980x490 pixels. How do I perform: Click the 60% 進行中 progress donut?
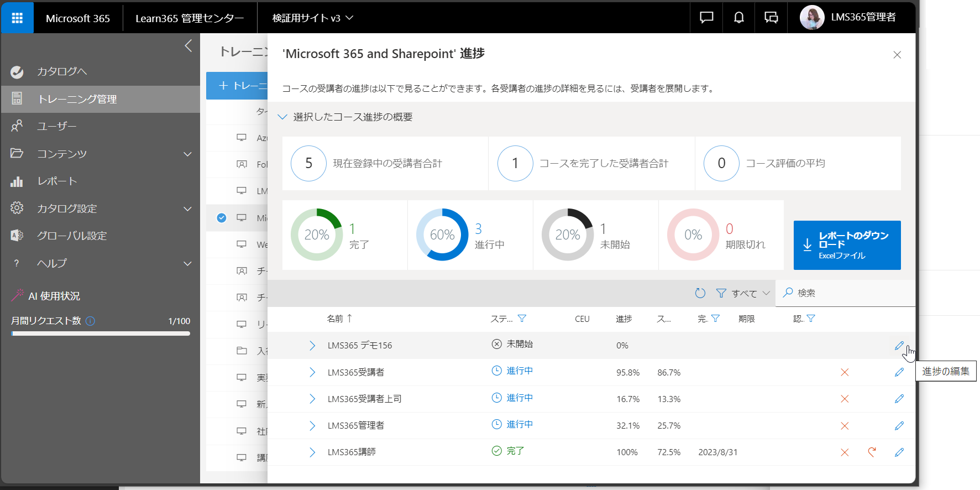(x=442, y=234)
